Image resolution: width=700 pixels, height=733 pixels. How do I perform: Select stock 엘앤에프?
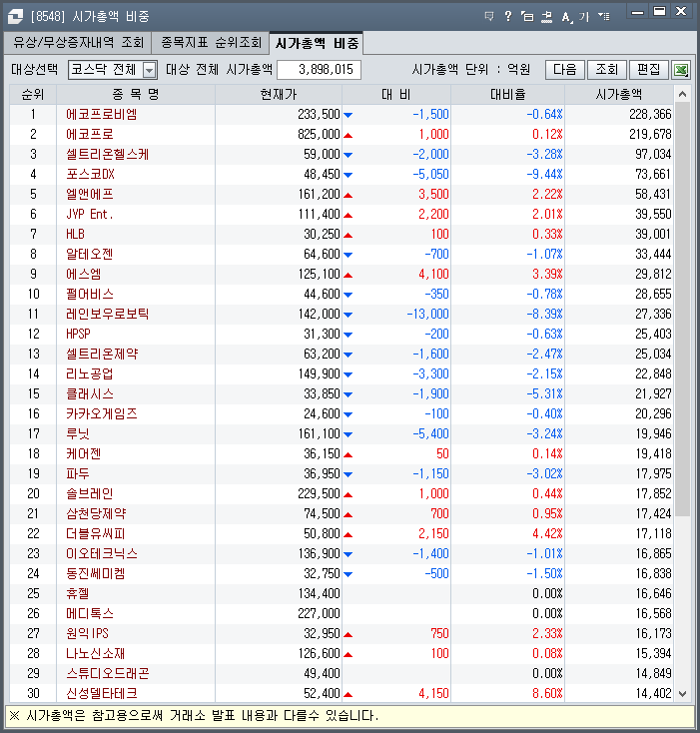click(x=90, y=195)
